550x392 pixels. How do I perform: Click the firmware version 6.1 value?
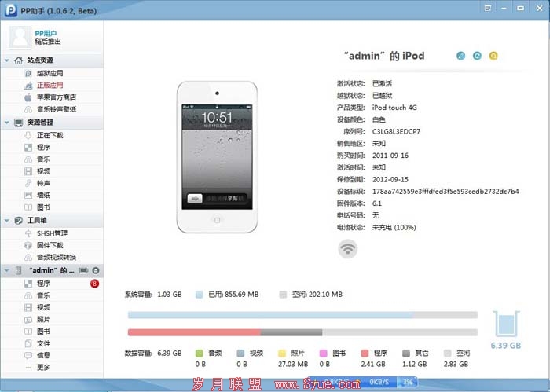pos(377,203)
